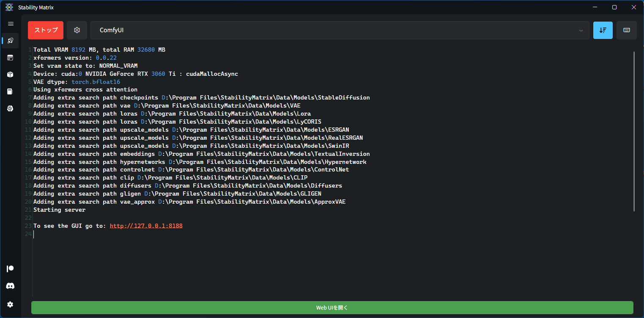Close the Stability Matrix window
The height and width of the screenshot is (318, 644).
[634, 7]
